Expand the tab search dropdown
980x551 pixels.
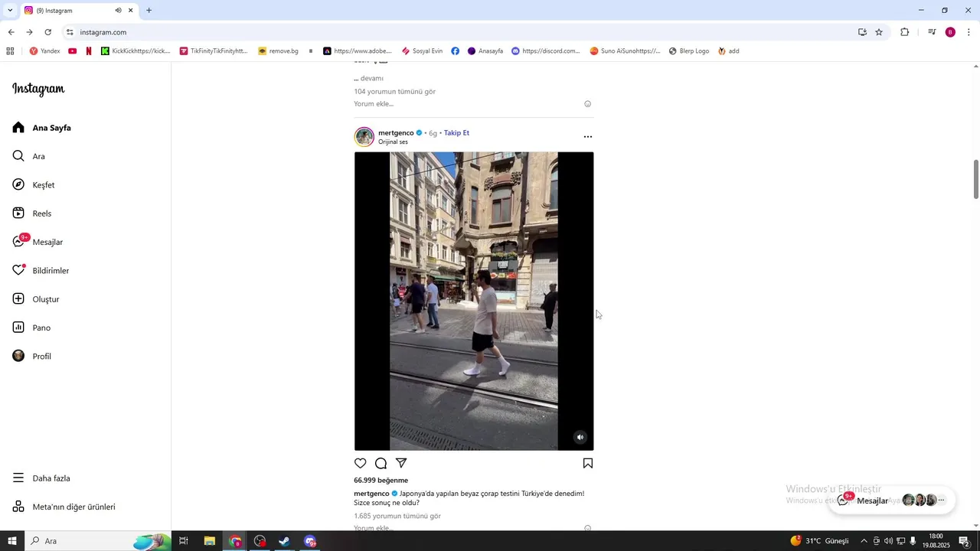pyautogui.click(x=10, y=11)
